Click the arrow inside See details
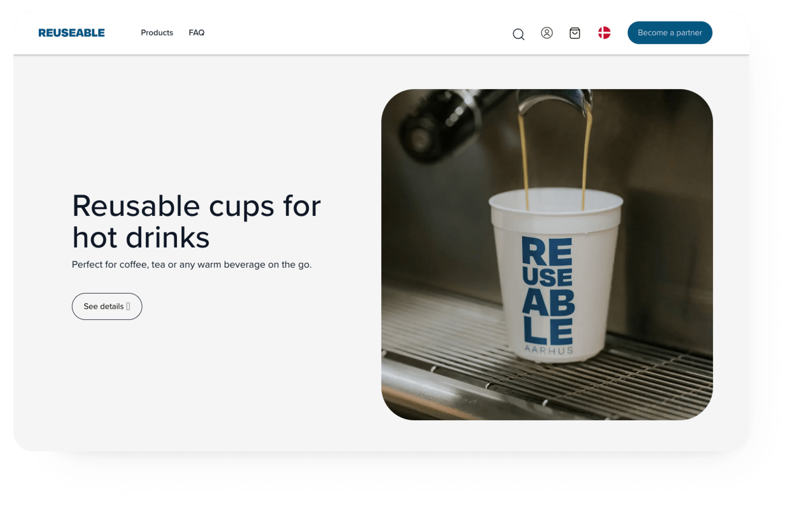Screen dimensions: 812x505 point(127,306)
